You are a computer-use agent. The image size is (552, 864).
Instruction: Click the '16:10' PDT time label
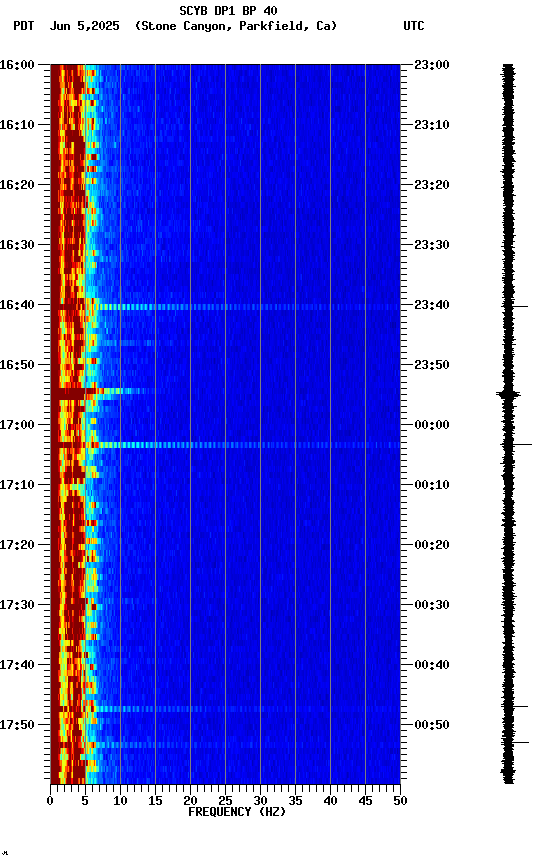click(x=17, y=125)
